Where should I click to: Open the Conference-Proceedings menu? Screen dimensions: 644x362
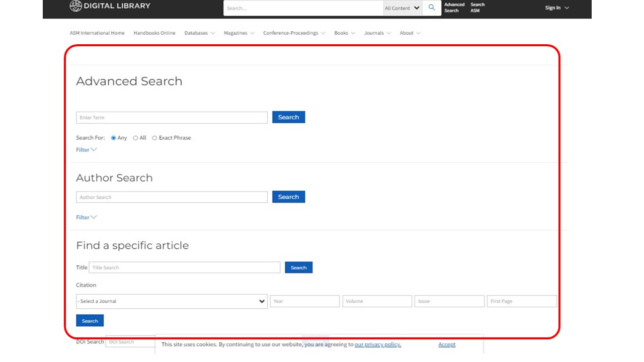pyautogui.click(x=294, y=33)
